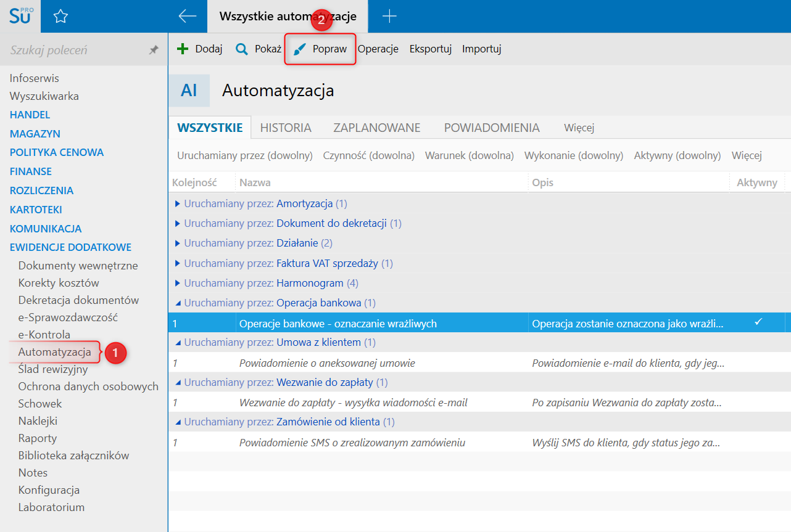The height and width of the screenshot is (532, 791).
Task: Click the Eksportuj button
Action: 430,49
